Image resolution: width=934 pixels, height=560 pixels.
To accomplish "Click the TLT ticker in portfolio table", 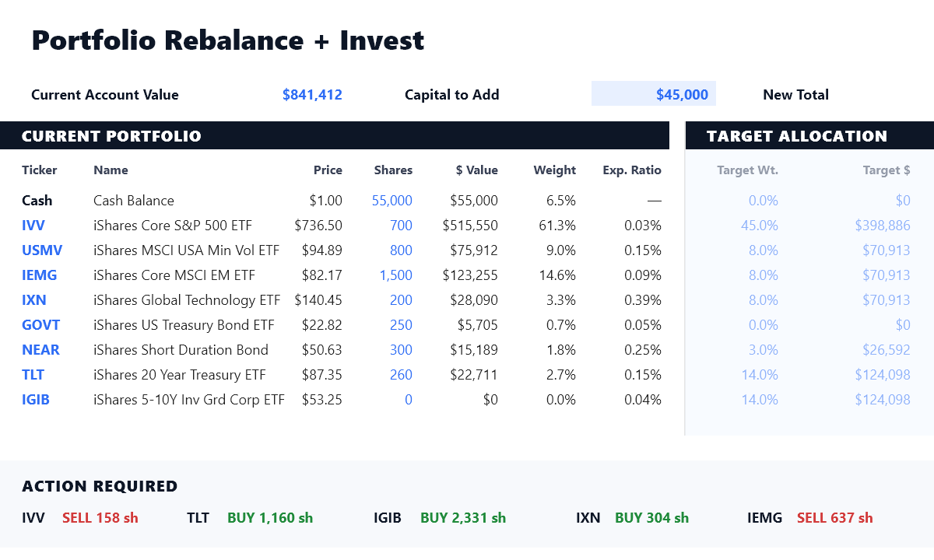I will tap(33, 375).
